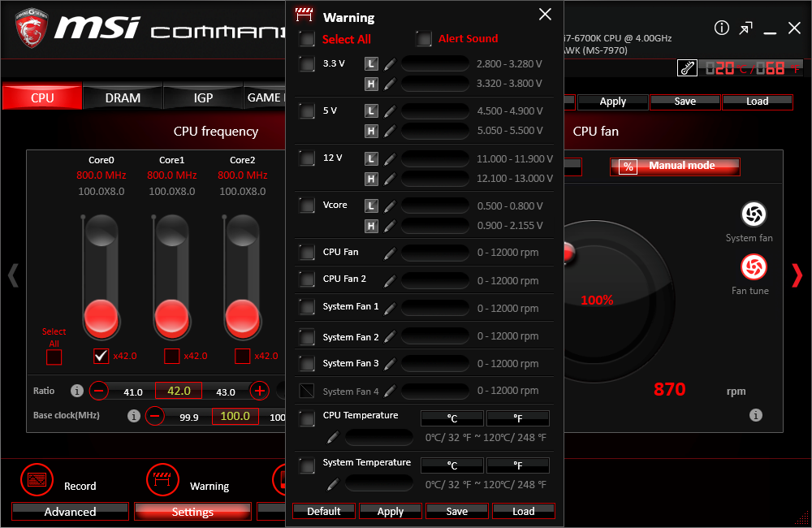Click the Core1 frequency slider knob
This screenshot has width=812, height=528.
point(171,318)
